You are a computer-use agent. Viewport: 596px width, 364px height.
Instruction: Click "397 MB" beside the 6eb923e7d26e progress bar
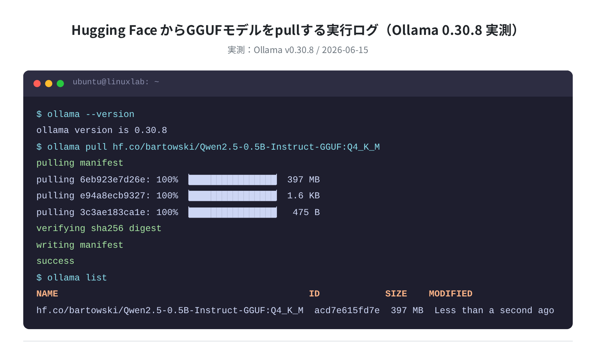point(303,179)
